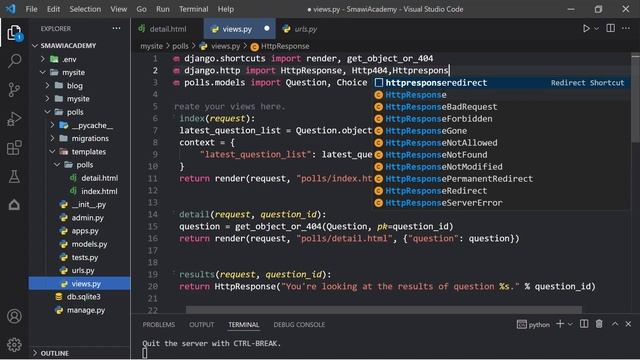Screen dimensions: 640x360
Task: Kill the terminal with trash icon
Action: 599,324
